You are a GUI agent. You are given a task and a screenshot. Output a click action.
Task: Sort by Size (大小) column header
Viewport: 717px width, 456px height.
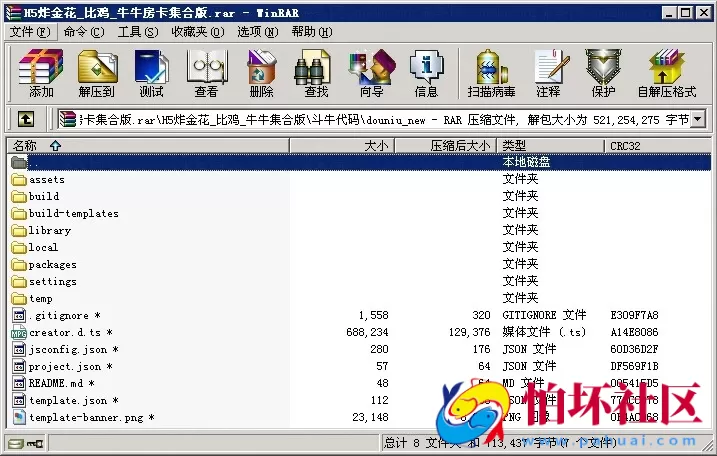[342, 146]
